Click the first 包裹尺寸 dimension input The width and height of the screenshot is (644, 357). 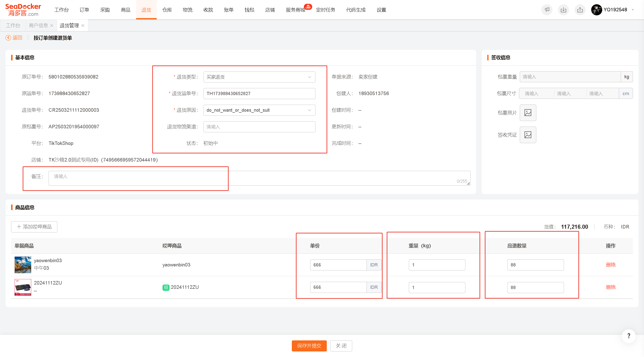pyautogui.click(x=537, y=94)
